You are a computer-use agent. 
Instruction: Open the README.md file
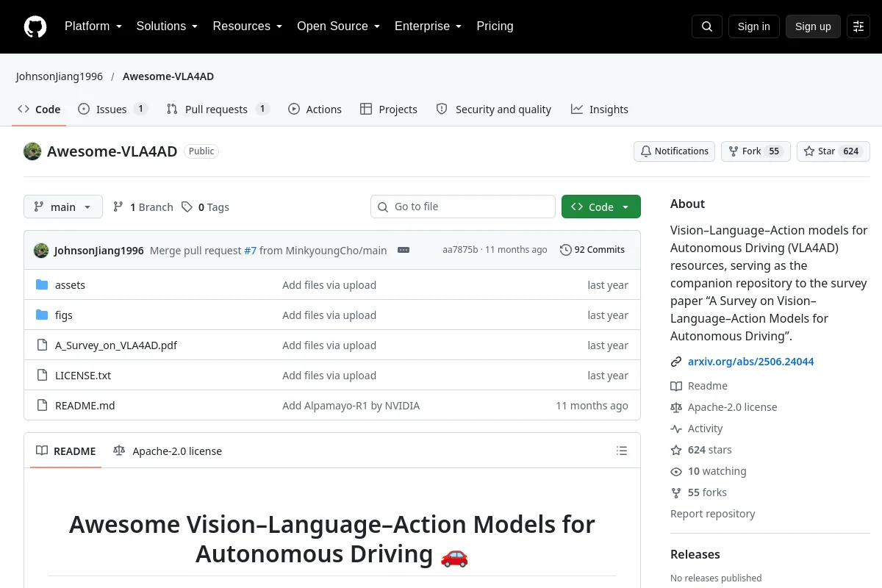pyautogui.click(x=85, y=406)
